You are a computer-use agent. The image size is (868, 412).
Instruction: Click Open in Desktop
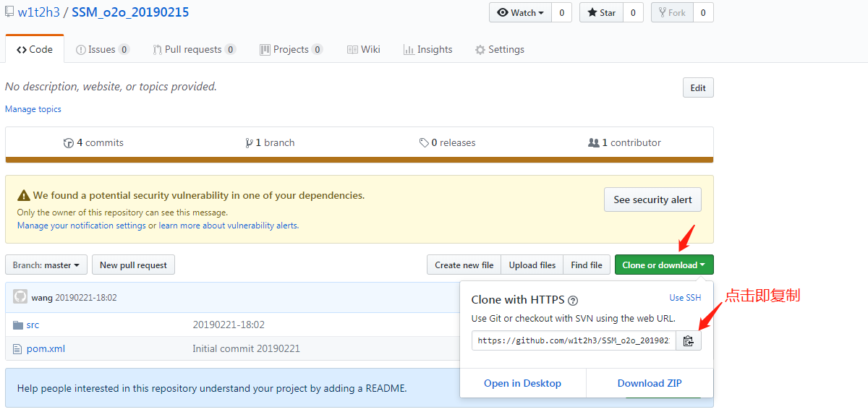[x=522, y=383]
